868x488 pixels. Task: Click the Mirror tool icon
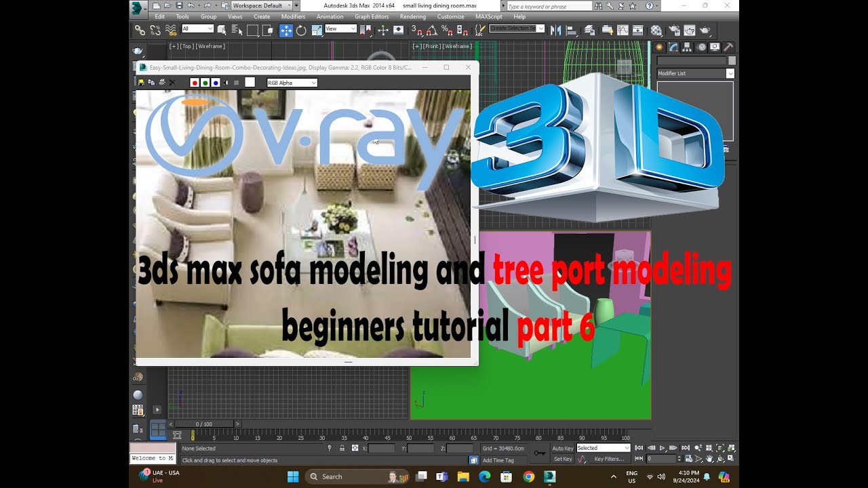coord(555,30)
